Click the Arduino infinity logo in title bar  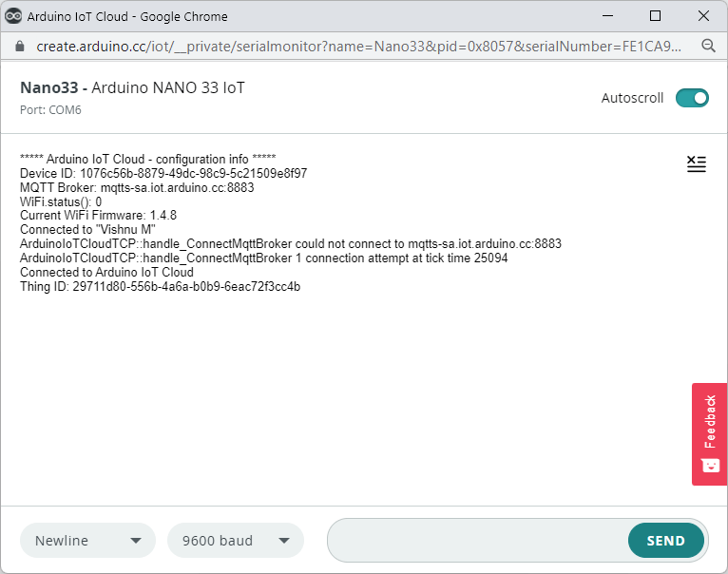[13, 16]
